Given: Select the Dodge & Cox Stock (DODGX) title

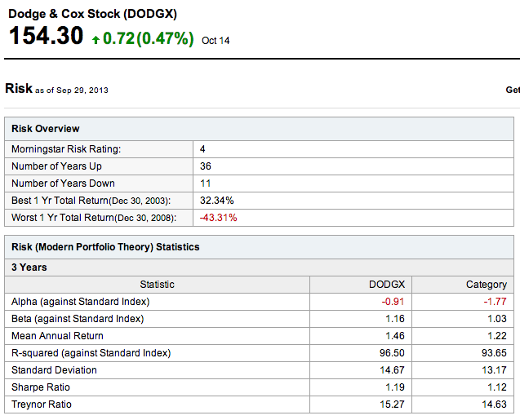Looking at the screenshot, I should [92, 14].
